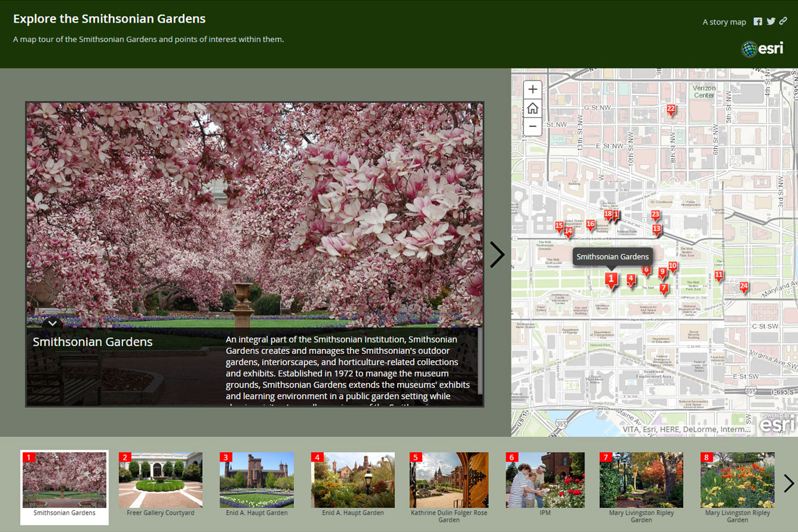This screenshot has height=532, width=798.
Task: Open the 'A story map' link
Action: (724, 22)
